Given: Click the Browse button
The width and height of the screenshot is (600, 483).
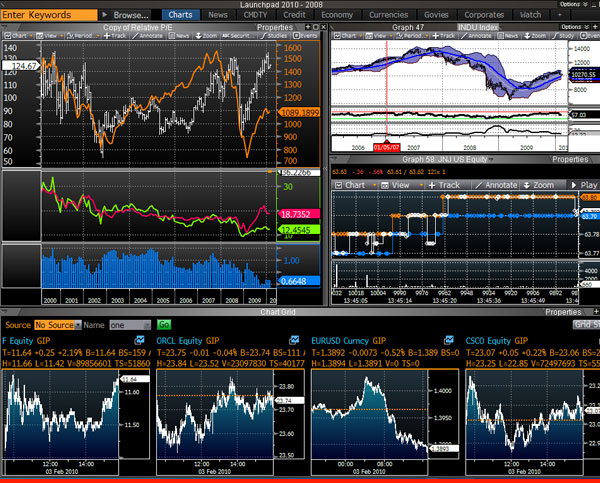Looking at the screenshot, I should [130, 15].
